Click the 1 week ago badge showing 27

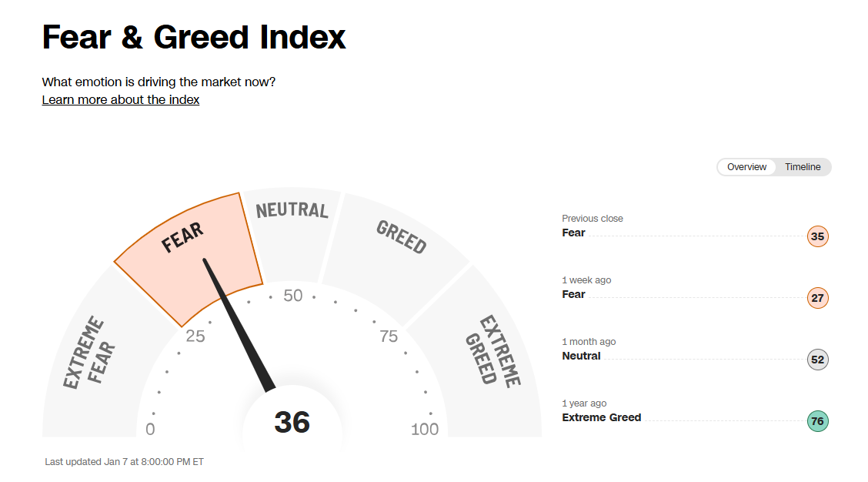point(818,298)
